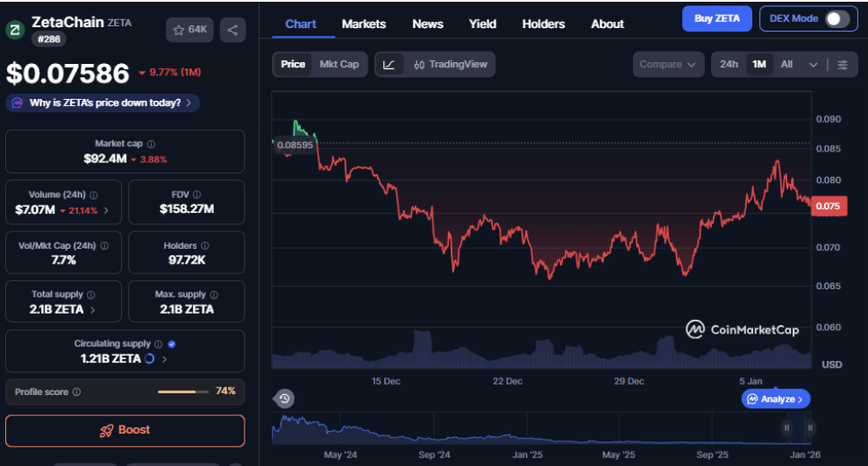Select Price chart view
Viewport: 868px width, 466px height.
pos(293,65)
